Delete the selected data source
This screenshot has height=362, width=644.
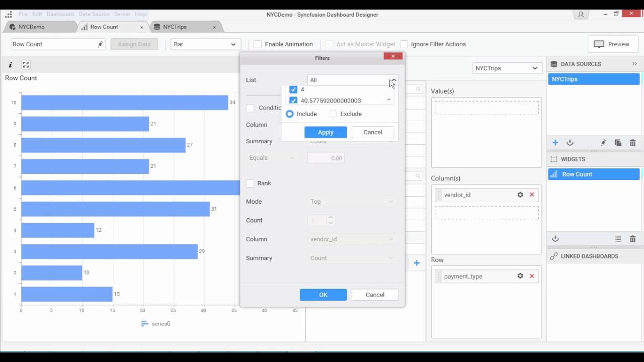tap(633, 143)
